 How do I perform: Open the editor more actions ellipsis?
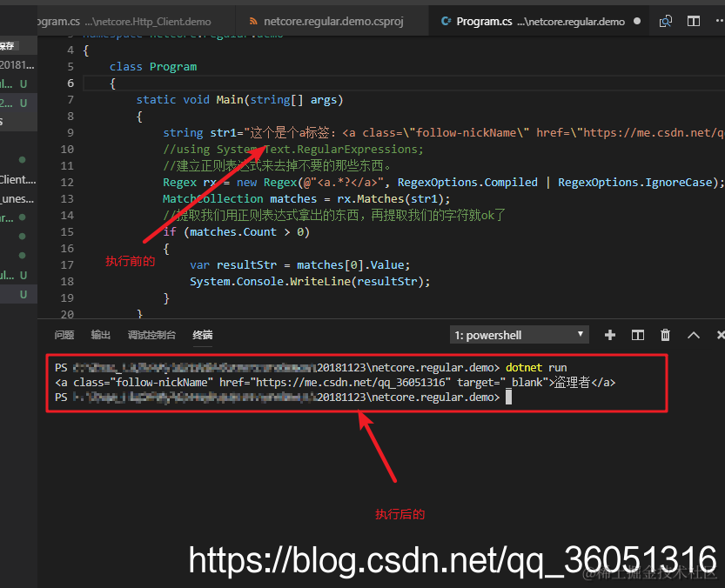point(720,21)
